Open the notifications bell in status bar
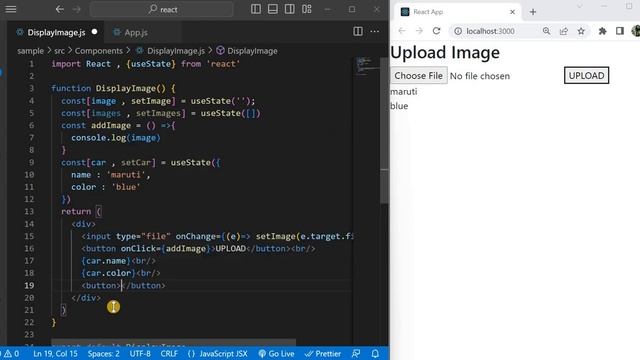The image size is (640, 360). pos(375,353)
